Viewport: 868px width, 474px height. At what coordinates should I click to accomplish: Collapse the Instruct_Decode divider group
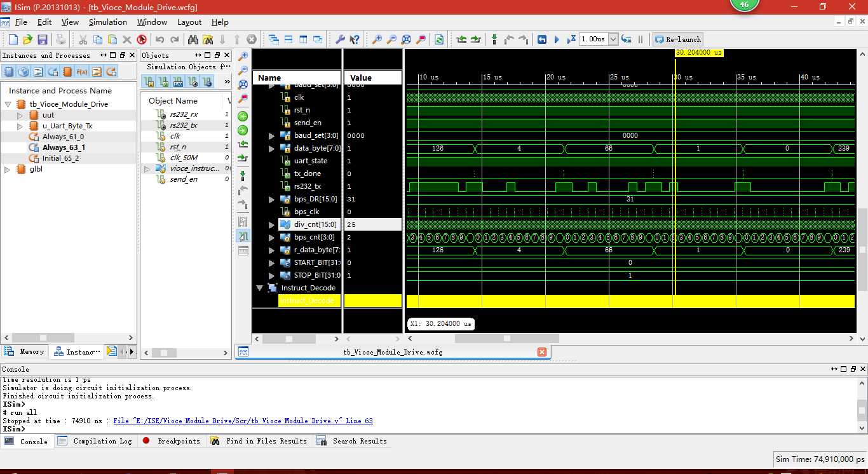tap(259, 288)
